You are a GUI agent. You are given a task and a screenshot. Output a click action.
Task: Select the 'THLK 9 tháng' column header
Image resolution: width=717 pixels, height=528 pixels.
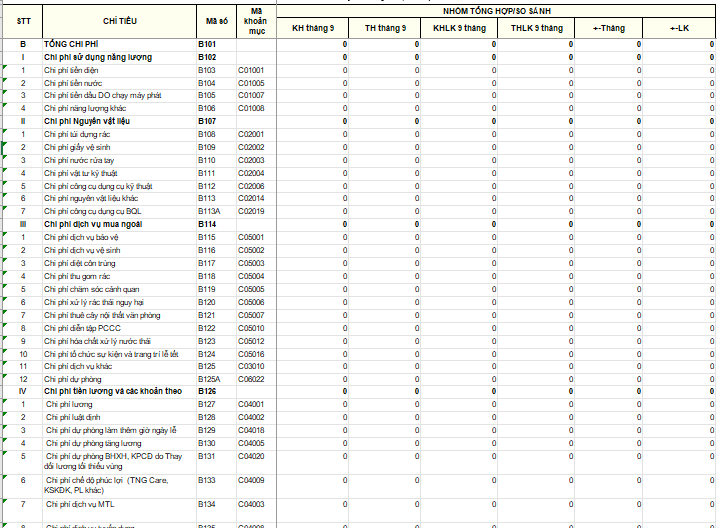(x=536, y=28)
